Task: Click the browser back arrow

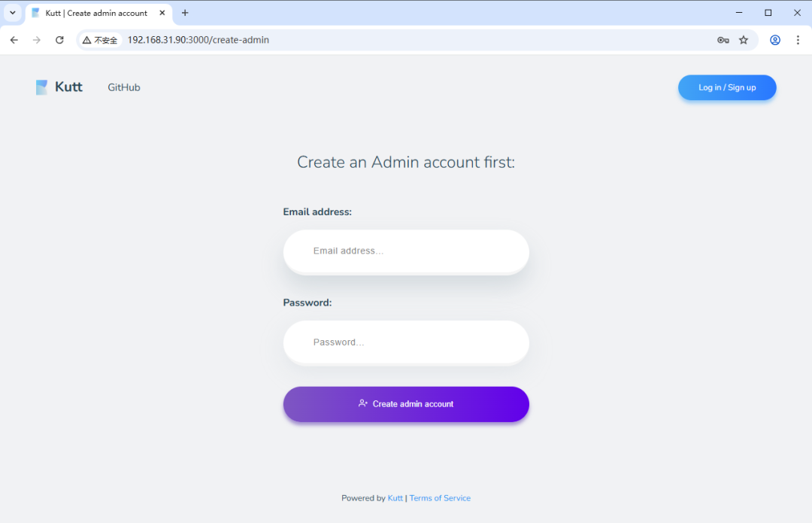Action: (x=14, y=40)
